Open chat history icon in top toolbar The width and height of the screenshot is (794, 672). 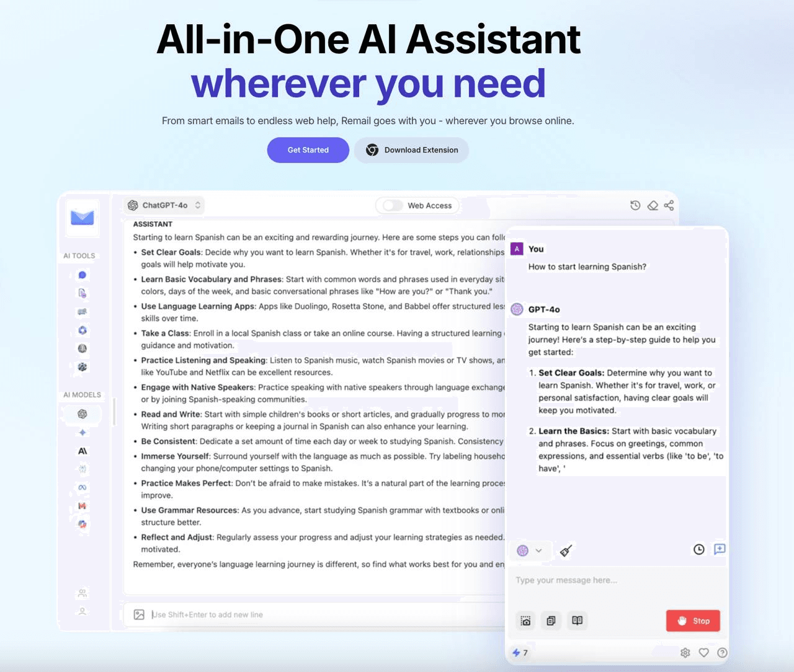pos(635,205)
